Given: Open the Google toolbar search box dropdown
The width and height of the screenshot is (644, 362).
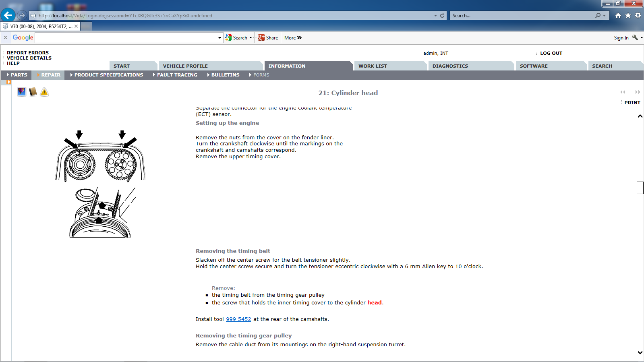Looking at the screenshot, I should point(219,38).
